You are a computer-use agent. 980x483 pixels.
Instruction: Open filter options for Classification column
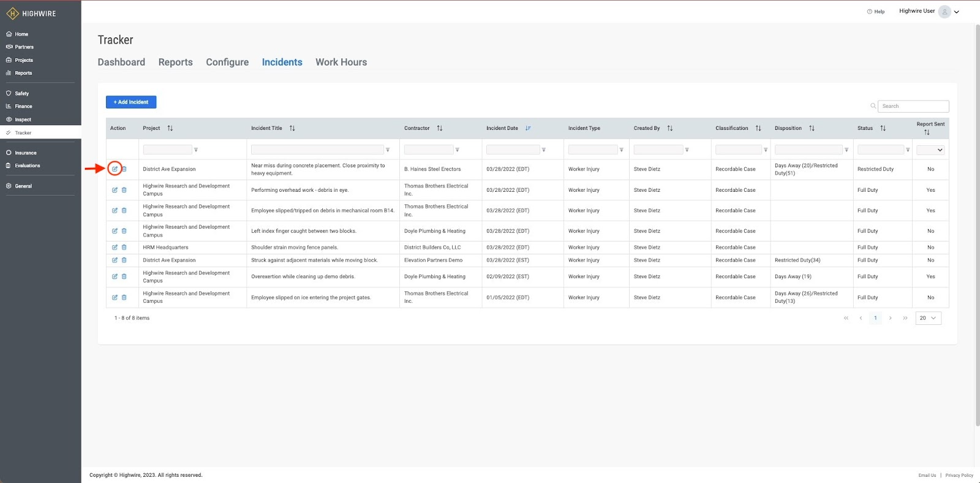coord(766,150)
